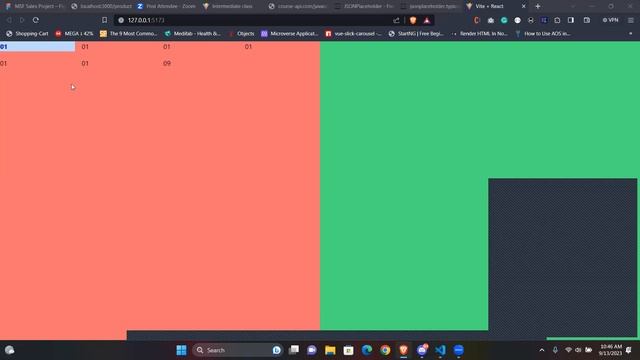Switch to the Zoom attendee tab
This screenshot has height=360, width=640.
(167, 6)
